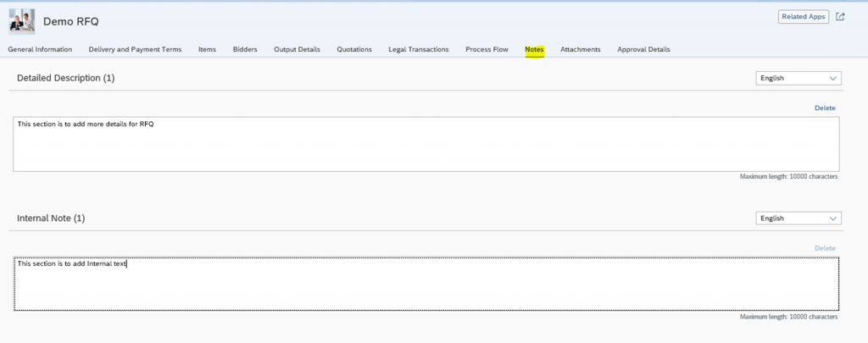Expand the Detailed Description language dropdown
This screenshot has height=343, width=868.
(x=798, y=78)
